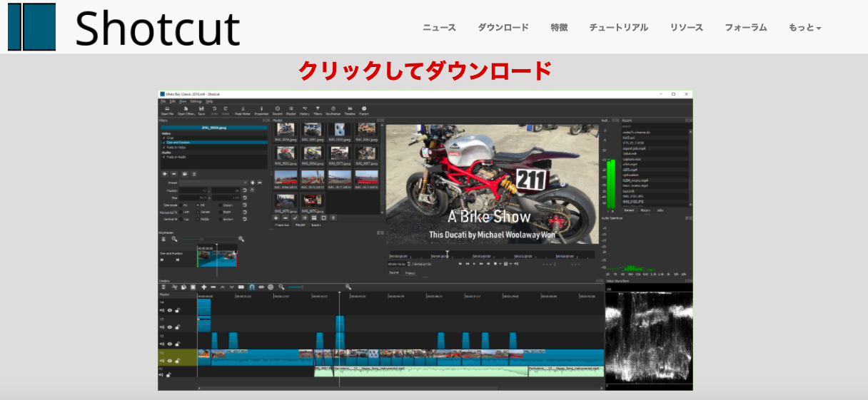Click the Shotcut logo icon
This screenshot has height=400, width=868.
(x=32, y=26)
